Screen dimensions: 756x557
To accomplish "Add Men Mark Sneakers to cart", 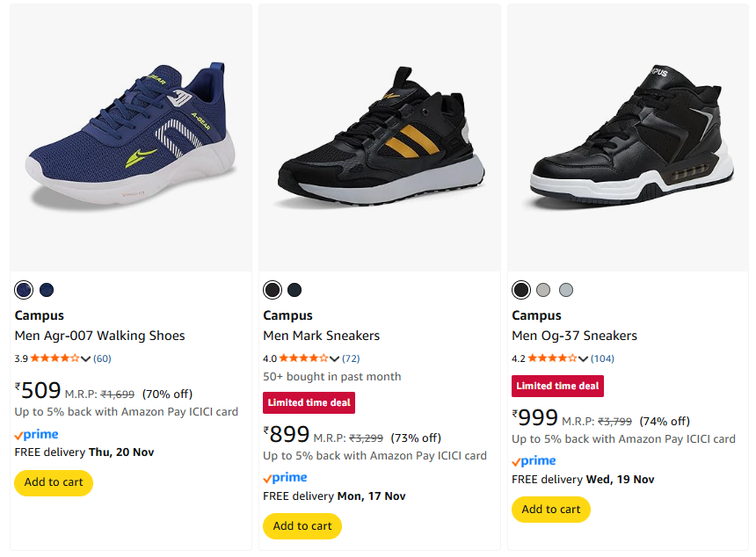I will point(302,526).
